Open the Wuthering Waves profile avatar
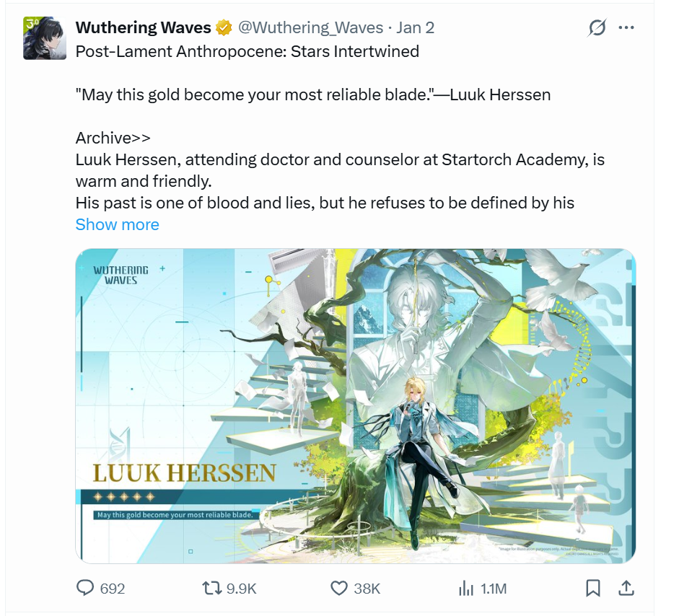The image size is (679, 616). tap(45, 38)
